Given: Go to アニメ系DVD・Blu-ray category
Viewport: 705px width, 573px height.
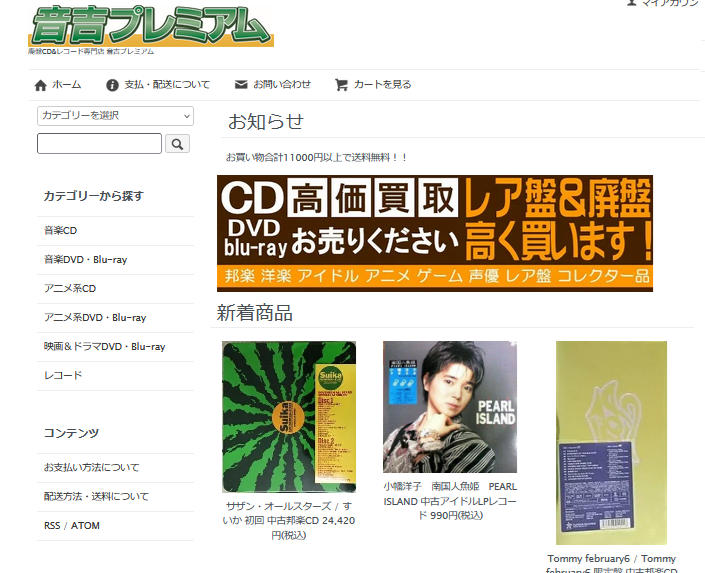Looking at the screenshot, I should tap(95, 318).
